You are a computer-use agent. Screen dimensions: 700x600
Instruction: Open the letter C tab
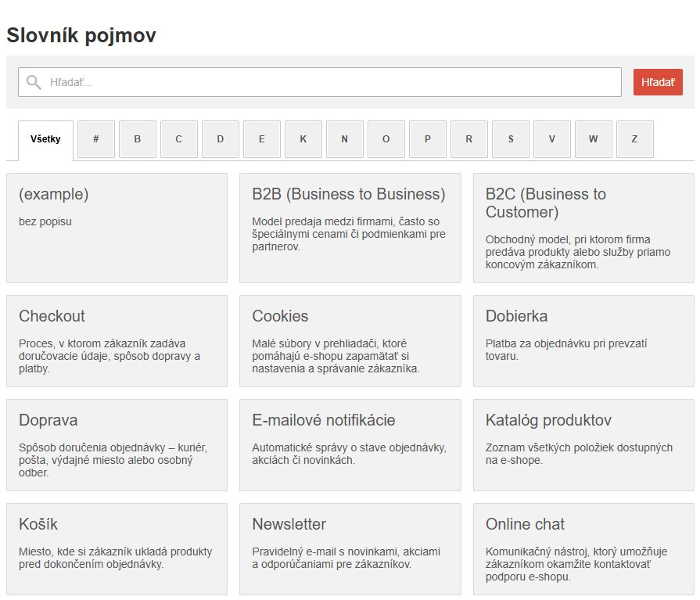179,139
